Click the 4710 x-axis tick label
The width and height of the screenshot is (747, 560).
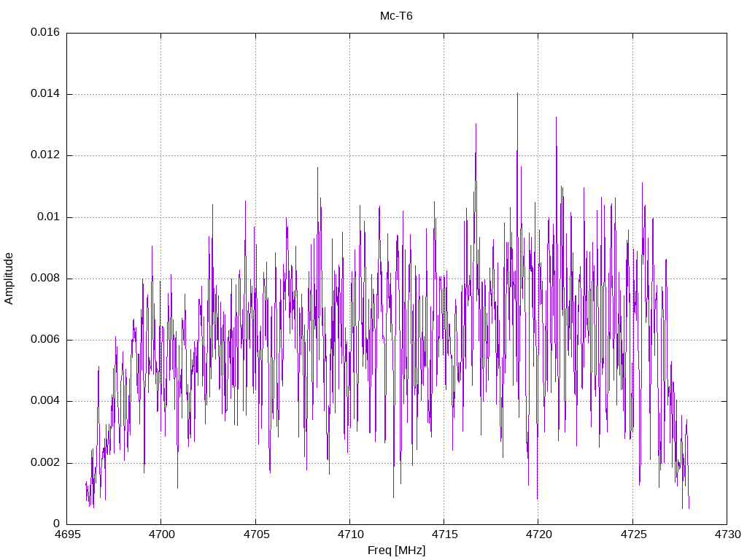(x=349, y=534)
